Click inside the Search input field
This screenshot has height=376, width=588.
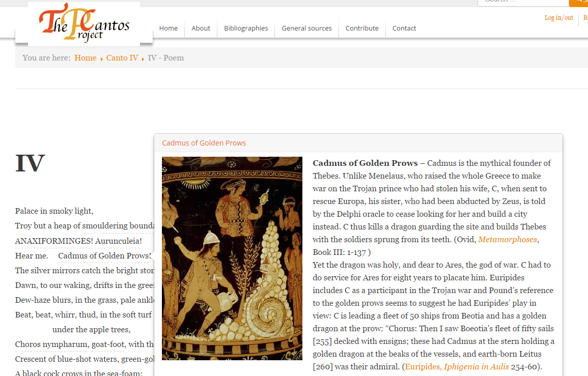[x=523, y=2]
